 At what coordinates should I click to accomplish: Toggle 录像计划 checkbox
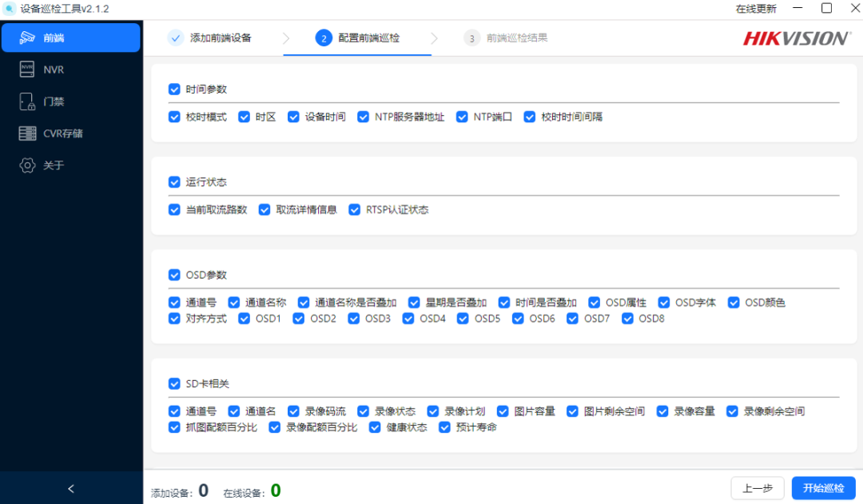point(433,411)
